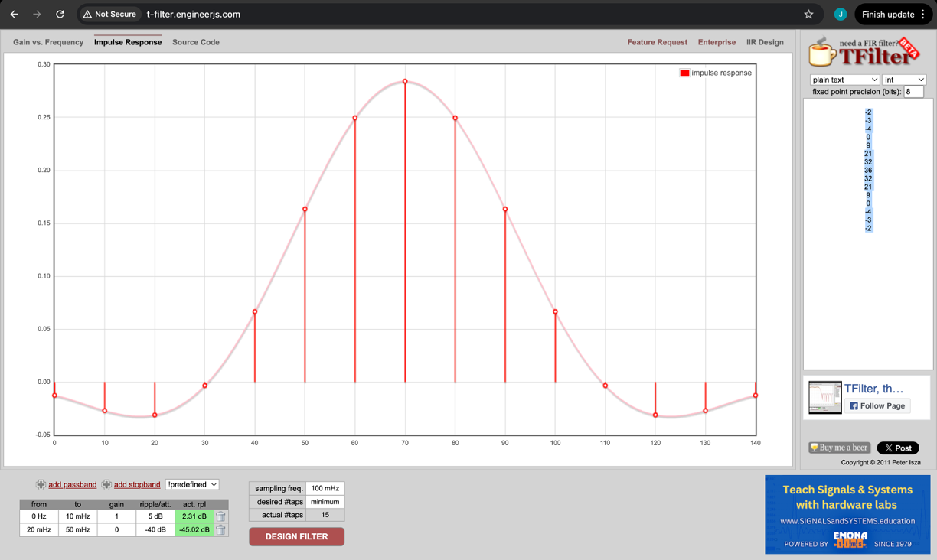Click the browser back arrow

(x=14, y=15)
